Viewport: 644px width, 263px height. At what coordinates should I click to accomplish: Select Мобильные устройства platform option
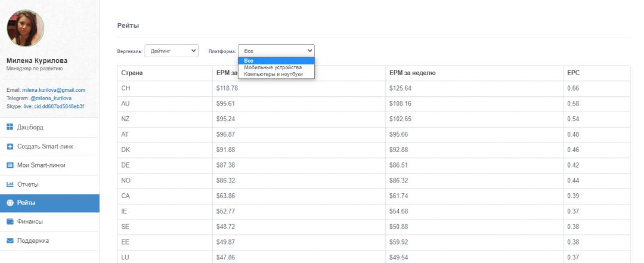click(x=273, y=67)
